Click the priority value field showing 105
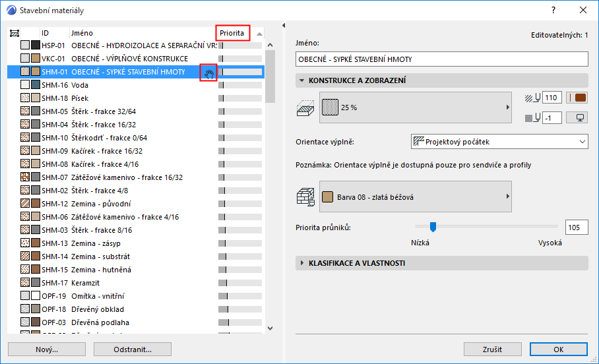 577,228
